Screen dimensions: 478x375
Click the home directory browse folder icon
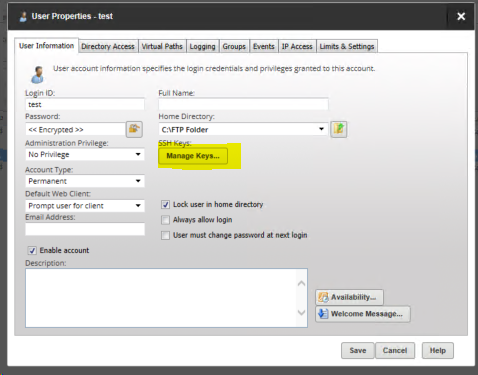(339, 129)
